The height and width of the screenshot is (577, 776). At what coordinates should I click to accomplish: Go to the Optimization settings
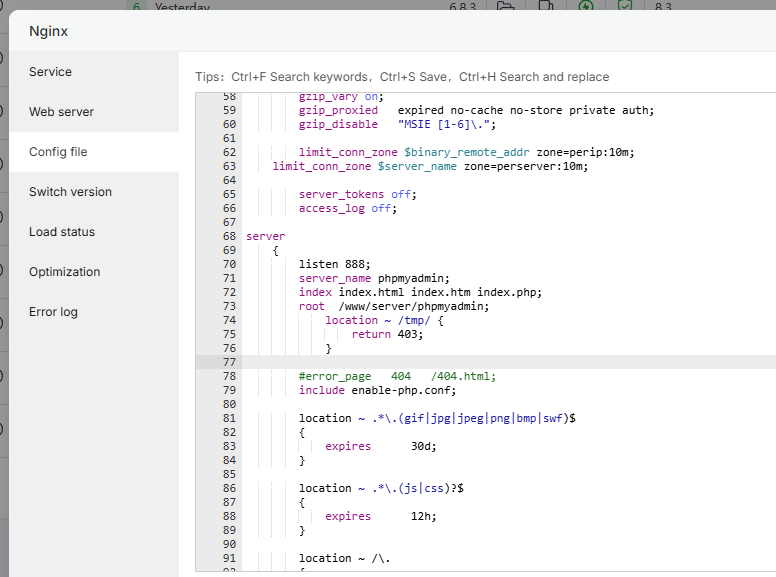pos(64,272)
